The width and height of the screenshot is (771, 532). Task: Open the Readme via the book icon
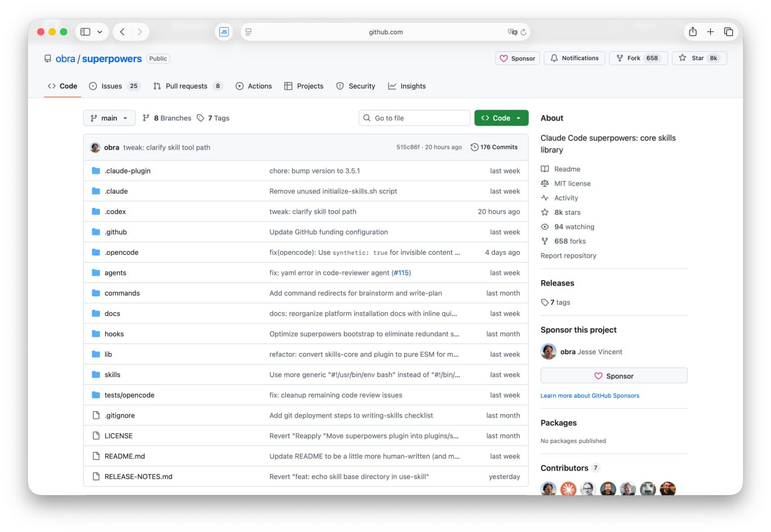(x=545, y=169)
